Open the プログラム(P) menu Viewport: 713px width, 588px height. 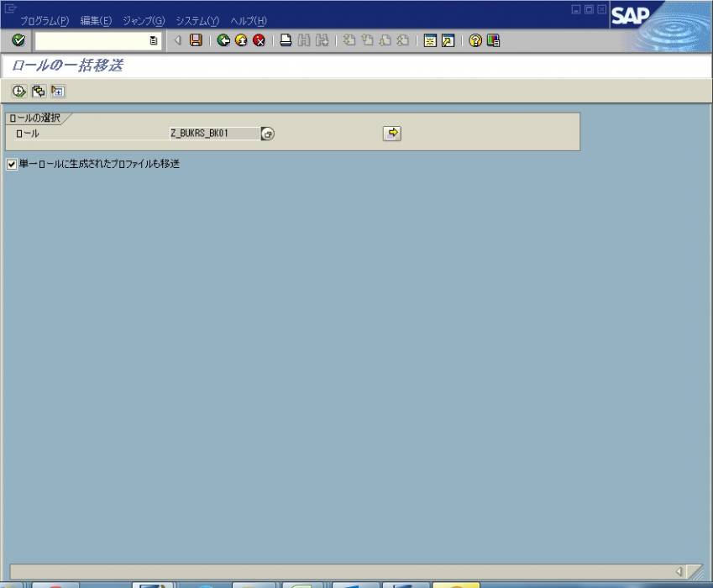click(x=44, y=20)
